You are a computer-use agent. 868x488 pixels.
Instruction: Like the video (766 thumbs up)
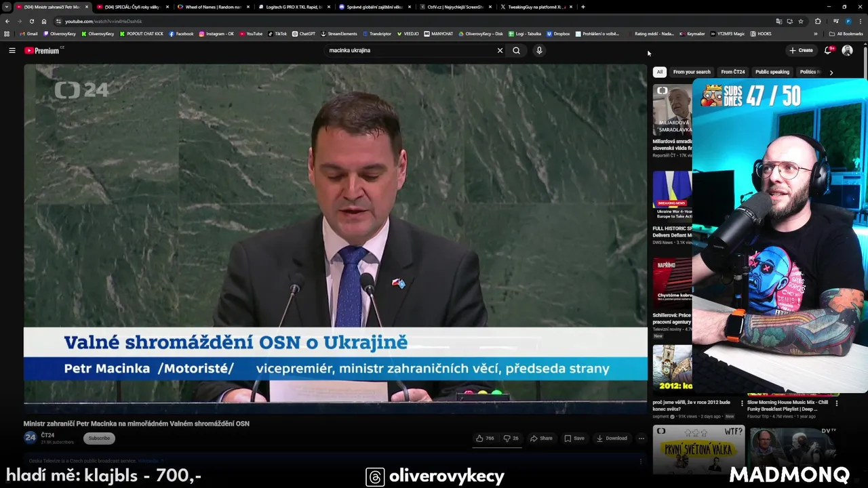[485, 439]
